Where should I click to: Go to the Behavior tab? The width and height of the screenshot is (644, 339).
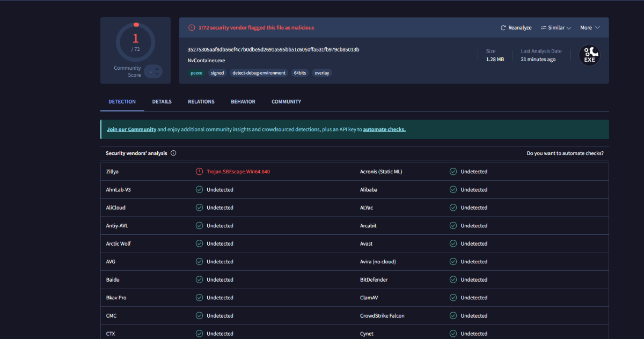(x=243, y=102)
